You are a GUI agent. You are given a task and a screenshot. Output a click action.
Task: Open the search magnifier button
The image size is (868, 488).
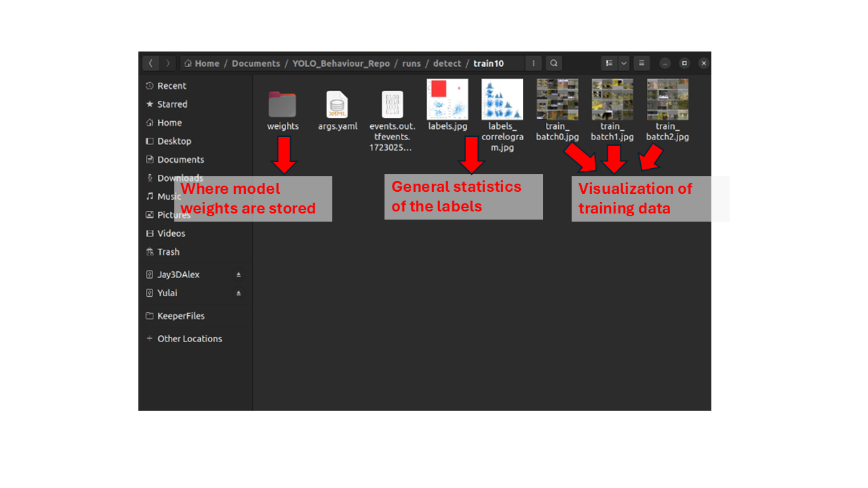(x=554, y=63)
